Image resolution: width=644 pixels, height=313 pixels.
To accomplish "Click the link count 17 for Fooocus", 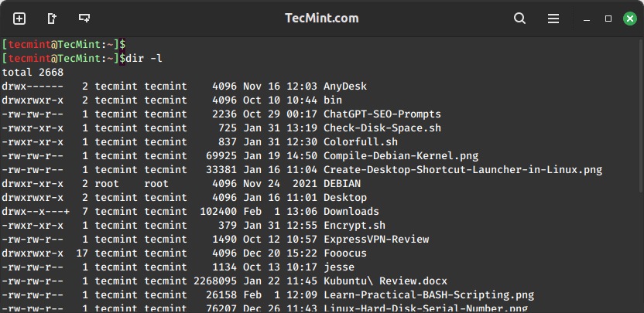I will [x=82, y=253].
